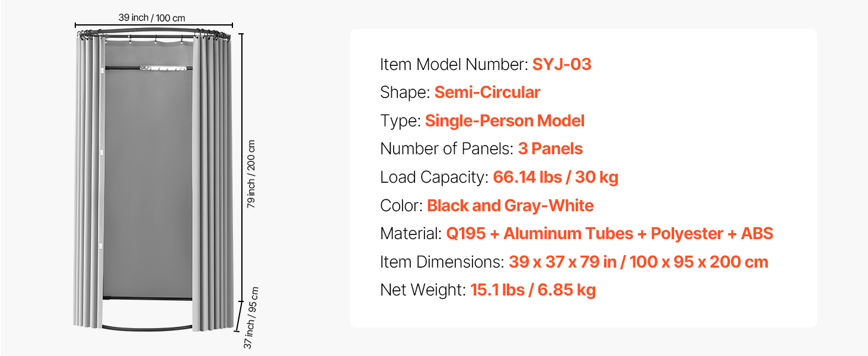Select the 3 Panels value
Screen dimensions: 868x356
click(550, 149)
